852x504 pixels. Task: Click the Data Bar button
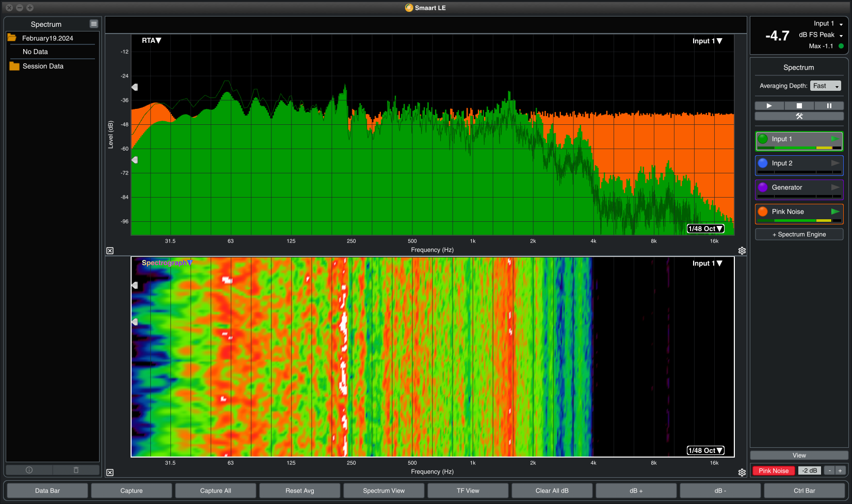click(x=47, y=491)
